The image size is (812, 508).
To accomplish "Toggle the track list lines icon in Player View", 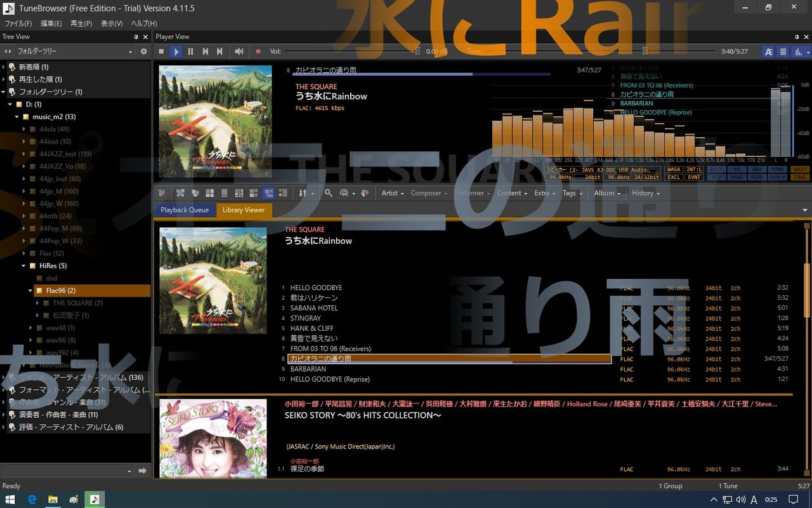I will 783,51.
